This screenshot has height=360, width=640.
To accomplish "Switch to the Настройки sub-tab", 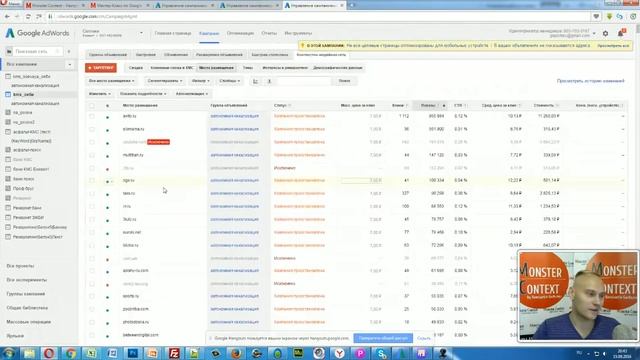I will [146, 55].
